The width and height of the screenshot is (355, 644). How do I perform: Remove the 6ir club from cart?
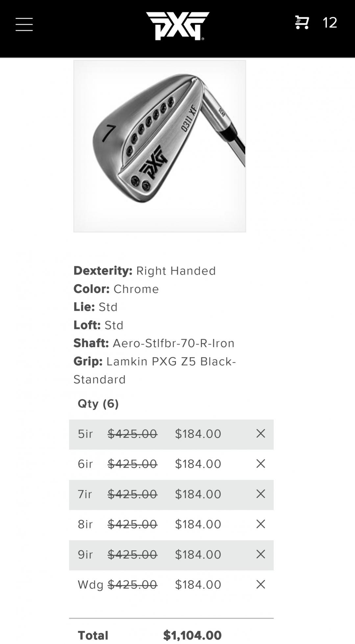[261, 464]
